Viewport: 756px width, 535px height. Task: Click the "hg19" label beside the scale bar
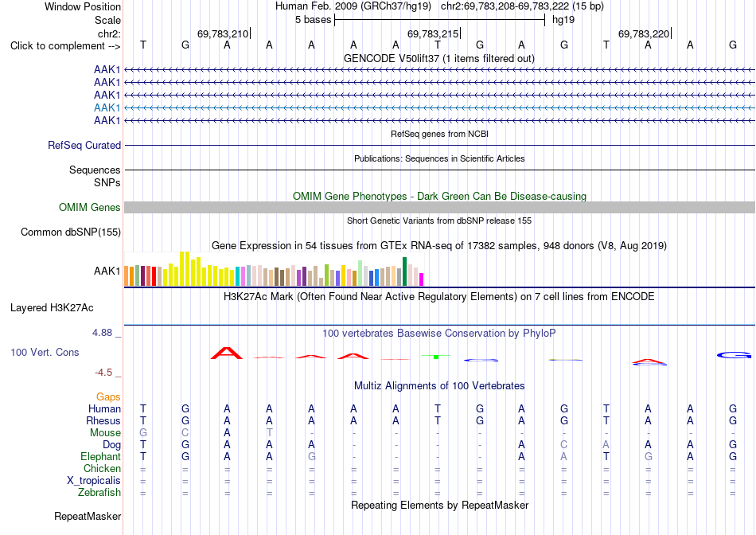563,20
